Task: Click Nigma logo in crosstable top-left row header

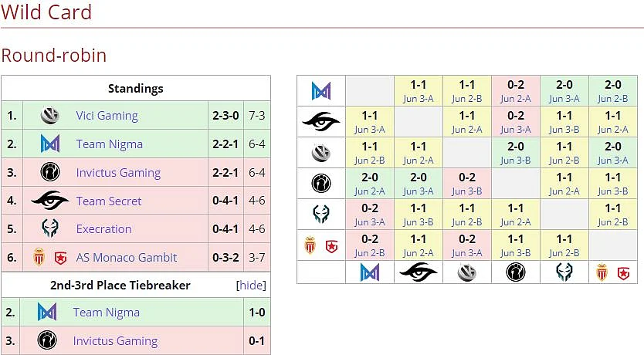Action: point(321,91)
